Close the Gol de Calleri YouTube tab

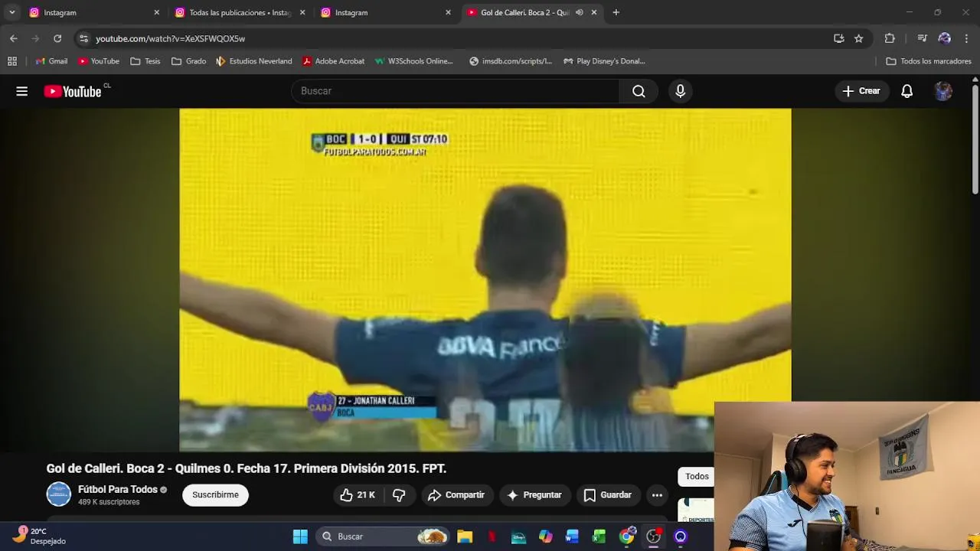pos(593,12)
